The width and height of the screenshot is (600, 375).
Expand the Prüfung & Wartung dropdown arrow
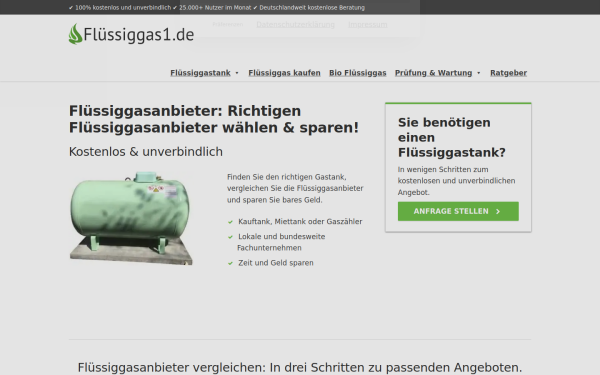coord(478,73)
